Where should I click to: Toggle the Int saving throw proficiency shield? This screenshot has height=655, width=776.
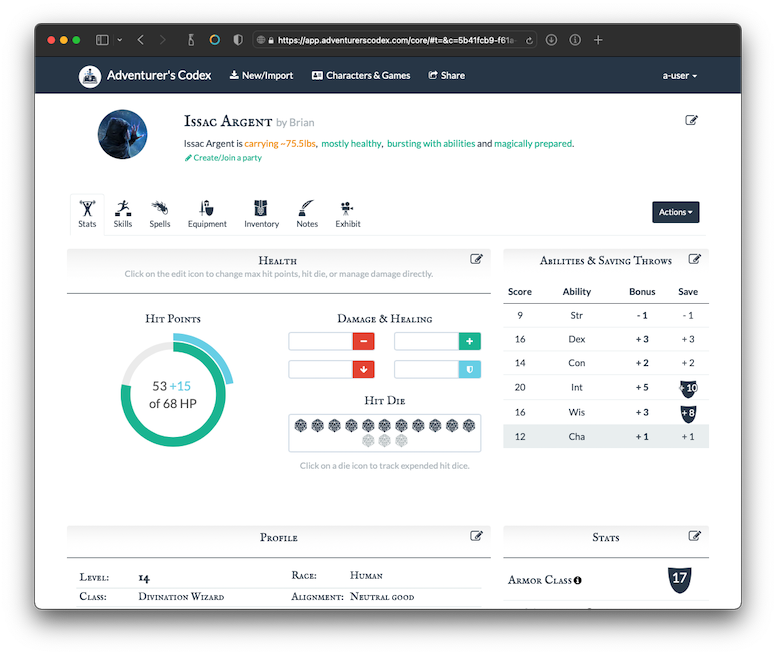687,388
